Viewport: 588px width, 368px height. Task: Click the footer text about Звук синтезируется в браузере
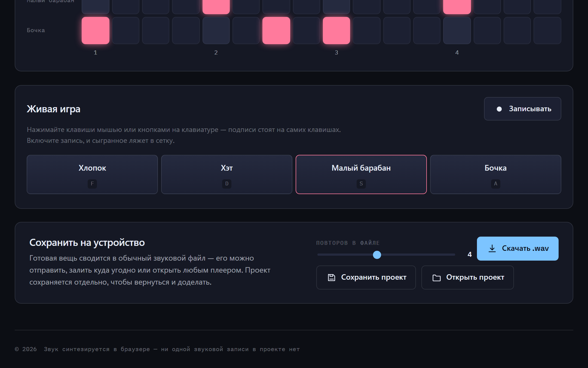172,349
